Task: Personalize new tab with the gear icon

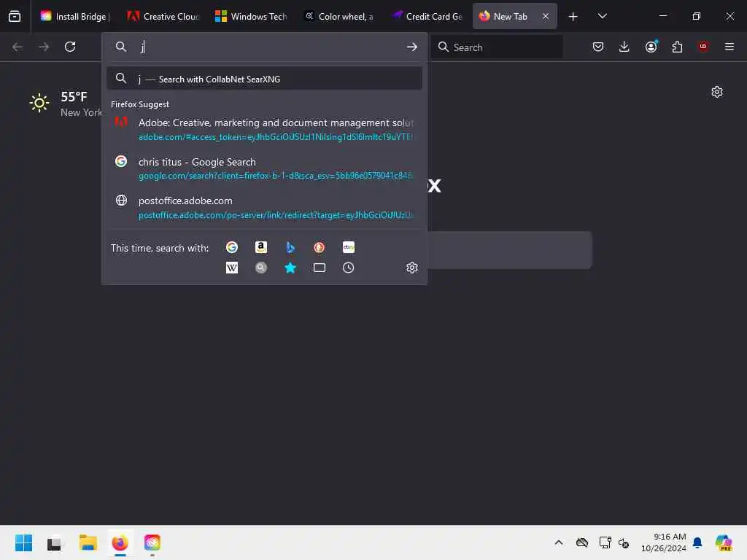Action: tap(717, 92)
